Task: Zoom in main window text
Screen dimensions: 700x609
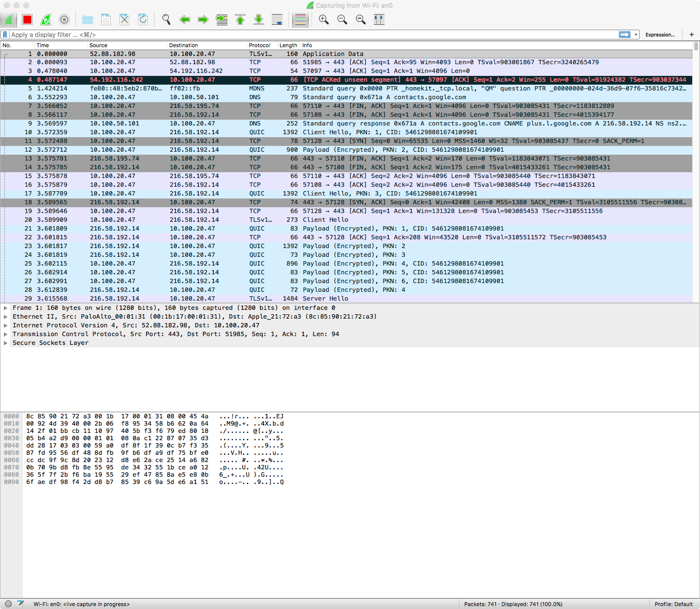Action: [x=324, y=19]
